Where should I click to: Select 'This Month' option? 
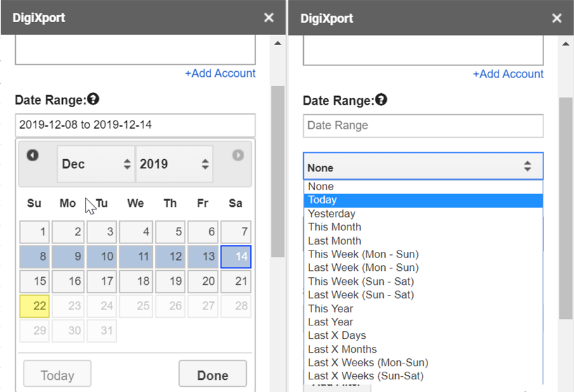[x=423, y=227]
